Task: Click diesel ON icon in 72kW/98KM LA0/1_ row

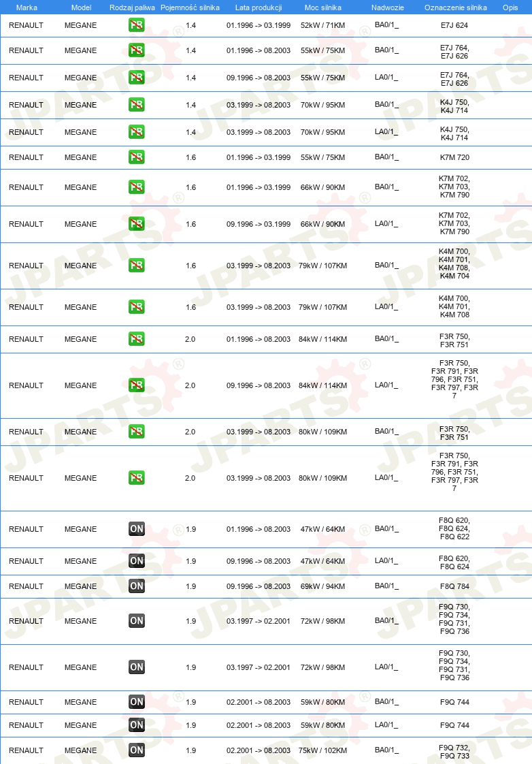Action: pos(136,667)
